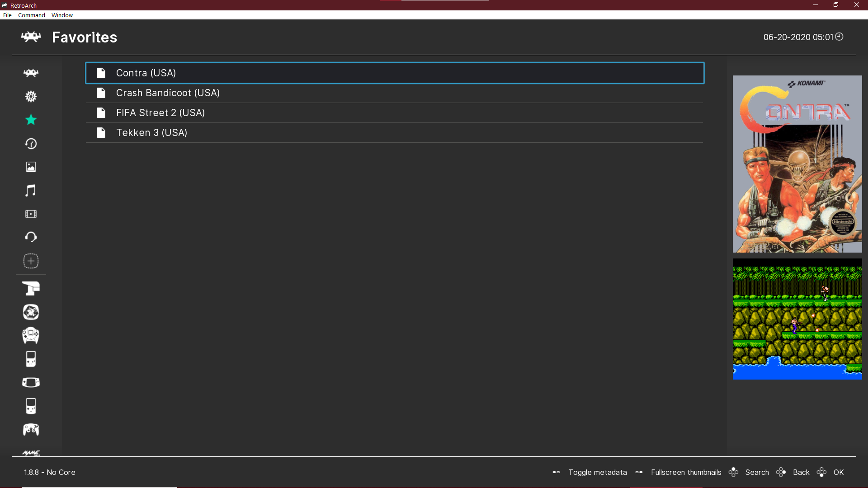The width and height of the screenshot is (868, 488).
Task: Click the date and time text
Action: point(798,37)
